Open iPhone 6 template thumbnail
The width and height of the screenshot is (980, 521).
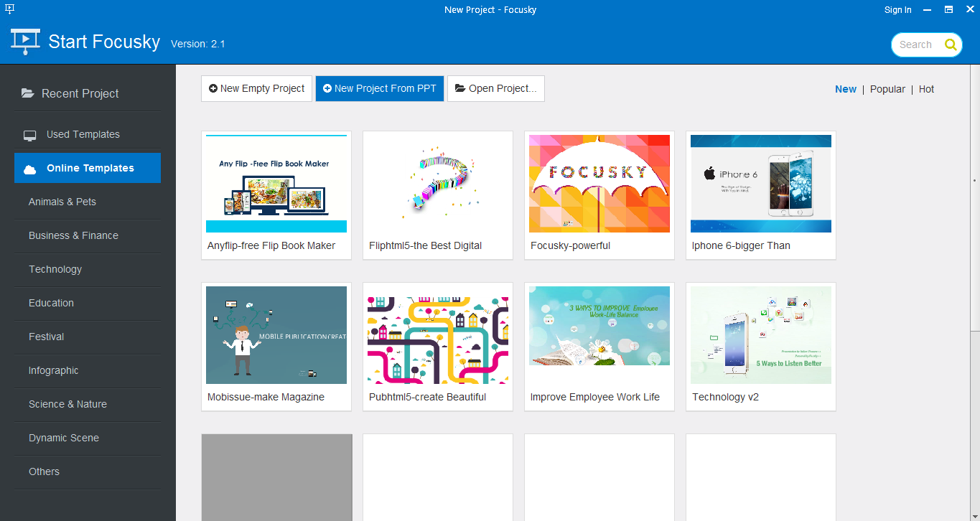pyautogui.click(x=761, y=184)
